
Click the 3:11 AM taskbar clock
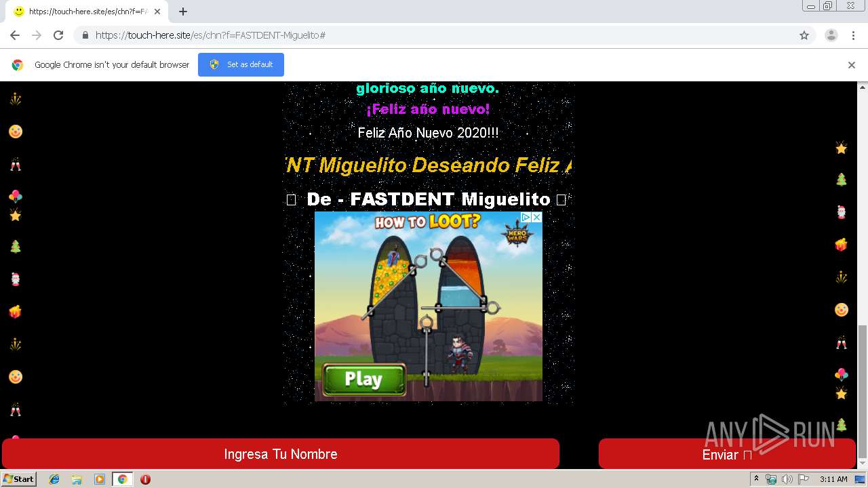(x=833, y=479)
